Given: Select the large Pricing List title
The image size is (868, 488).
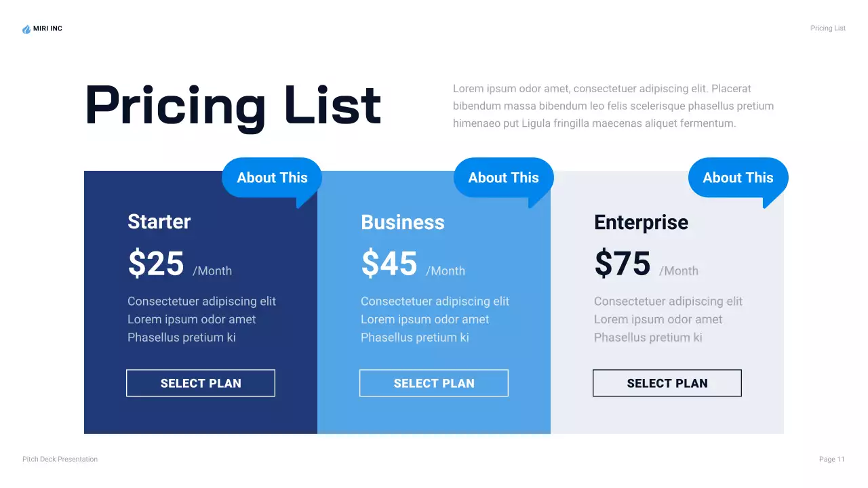Looking at the screenshot, I should pyautogui.click(x=233, y=106).
